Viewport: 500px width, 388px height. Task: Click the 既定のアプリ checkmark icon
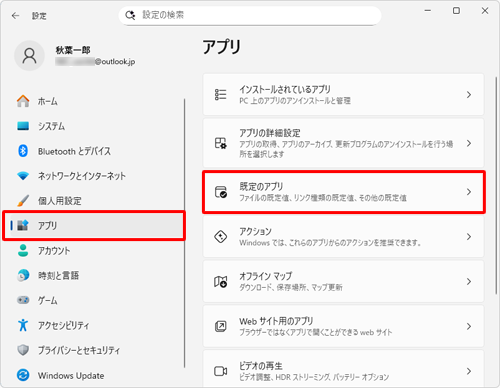pyautogui.click(x=221, y=192)
